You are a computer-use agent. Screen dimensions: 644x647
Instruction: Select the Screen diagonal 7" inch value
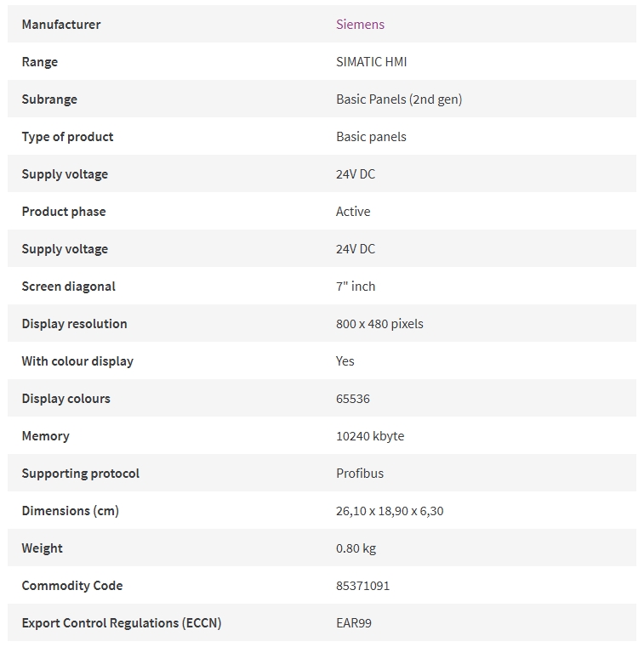pos(356,287)
